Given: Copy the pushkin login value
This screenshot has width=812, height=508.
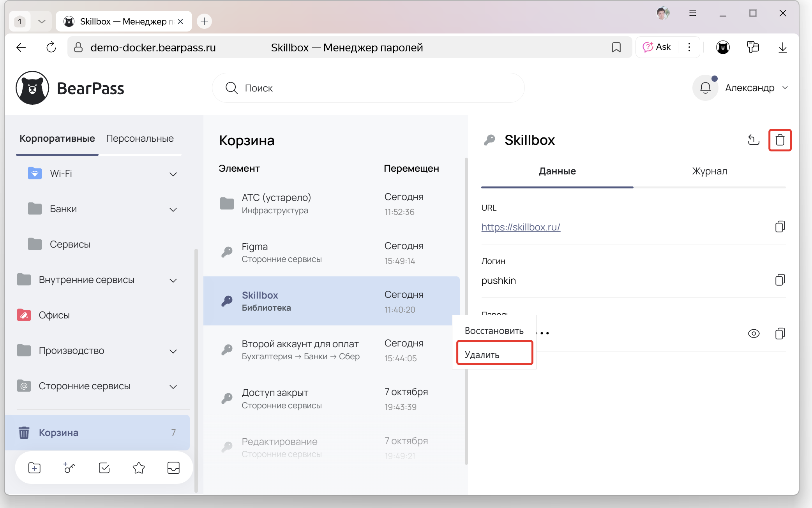Looking at the screenshot, I should (780, 280).
